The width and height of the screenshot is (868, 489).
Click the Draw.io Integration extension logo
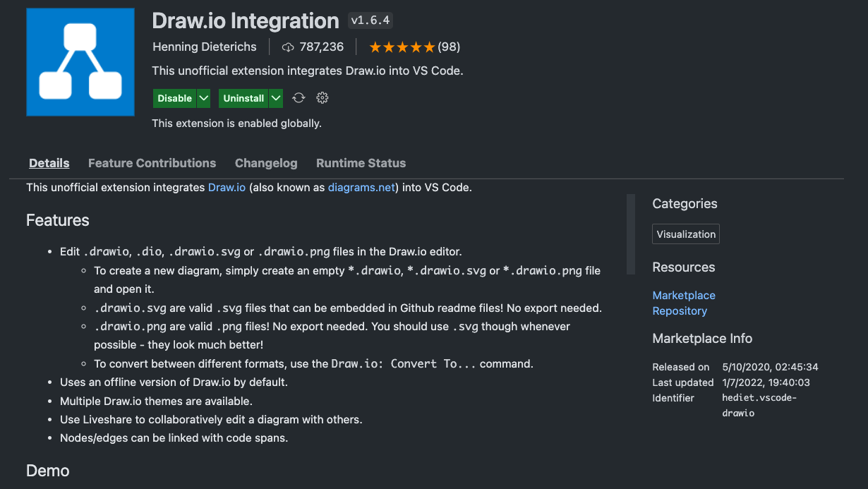coord(80,62)
